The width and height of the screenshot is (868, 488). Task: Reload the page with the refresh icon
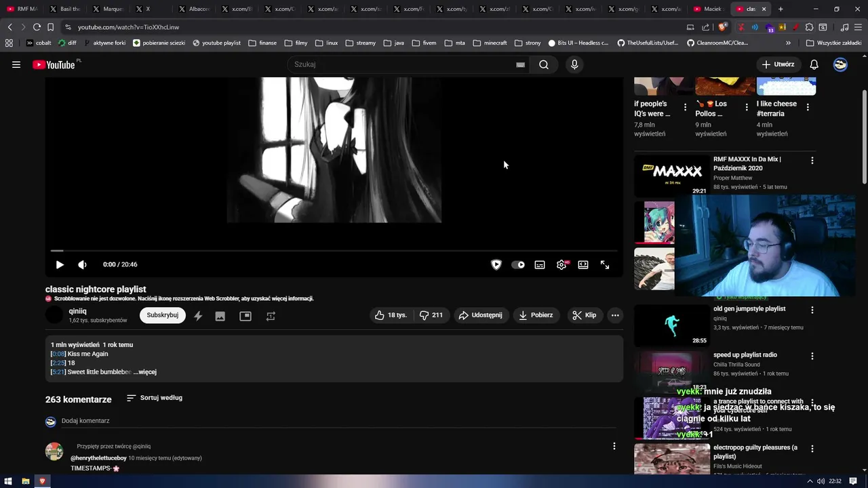pyautogui.click(x=37, y=27)
